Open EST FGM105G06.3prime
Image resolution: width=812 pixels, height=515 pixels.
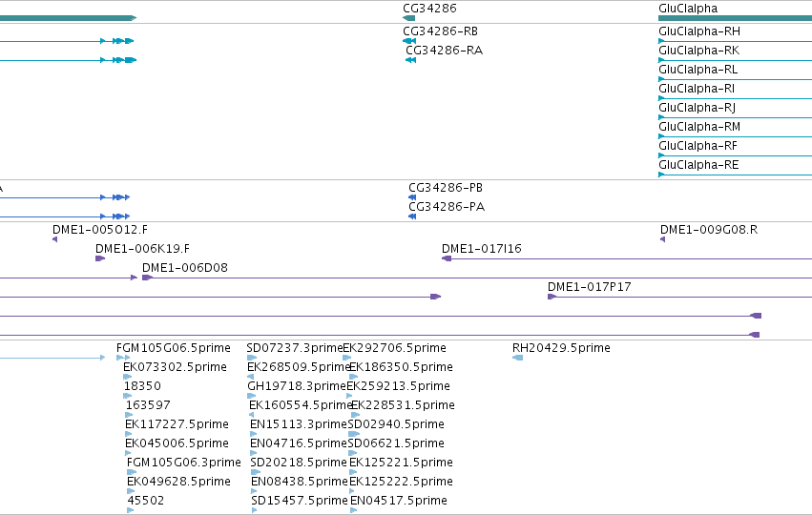tap(184, 463)
